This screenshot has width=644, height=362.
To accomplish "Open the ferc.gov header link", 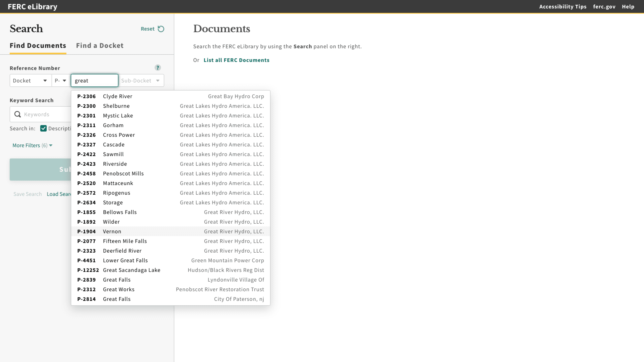I will coord(604,6).
